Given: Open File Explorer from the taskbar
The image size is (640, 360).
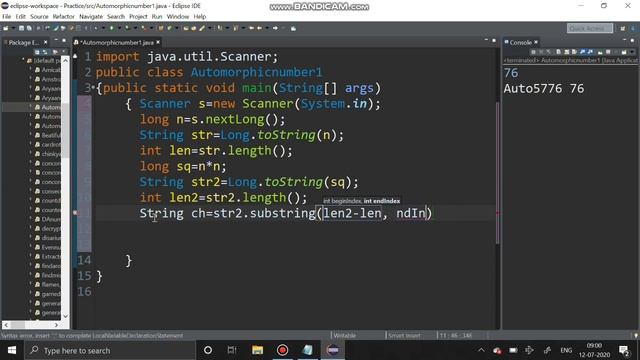Looking at the screenshot, I should (257, 350).
